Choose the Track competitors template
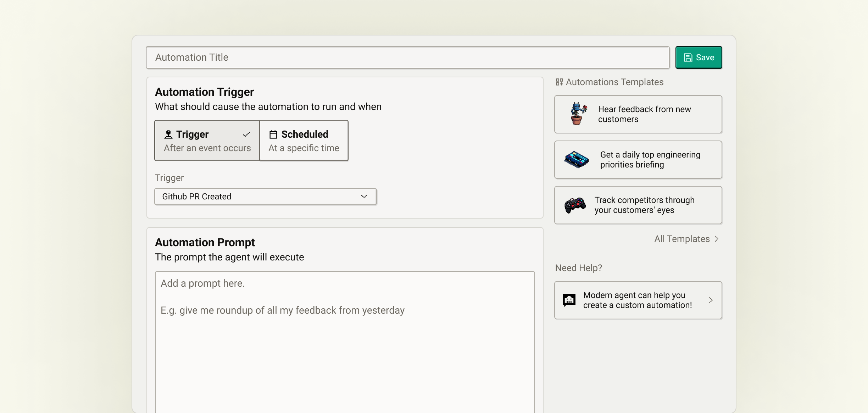 point(638,205)
